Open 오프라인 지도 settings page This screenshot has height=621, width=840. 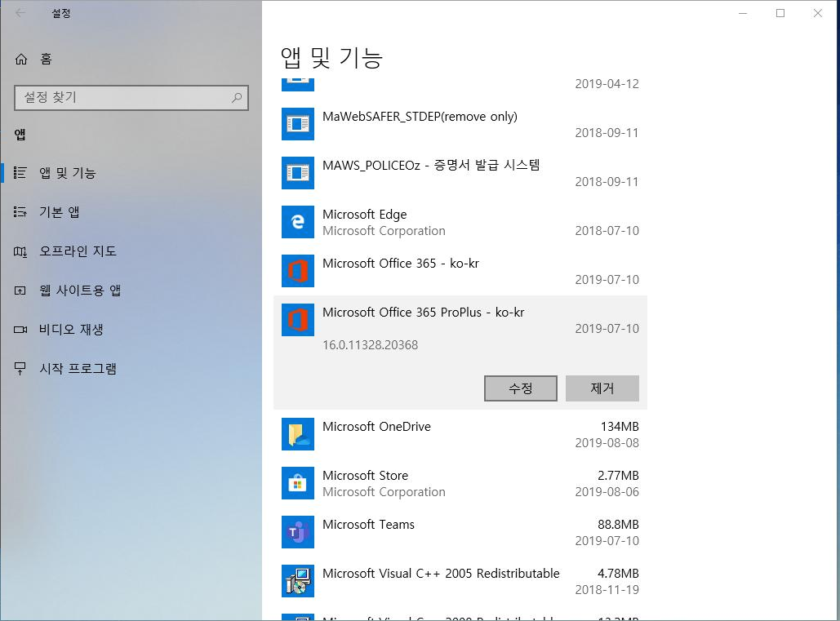point(131,251)
